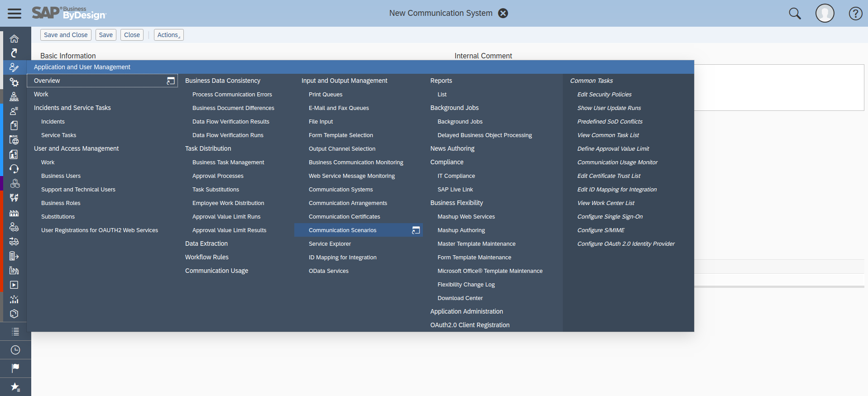
Task: Open the favorites star icon
Action: tap(15, 387)
